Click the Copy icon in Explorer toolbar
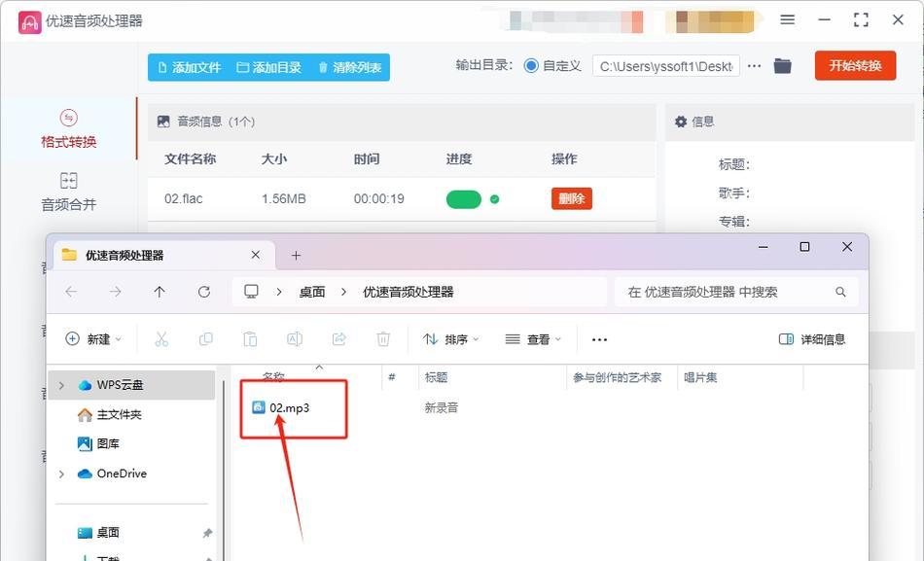This screenshot has width=924, height=561. tap(205, 339)
